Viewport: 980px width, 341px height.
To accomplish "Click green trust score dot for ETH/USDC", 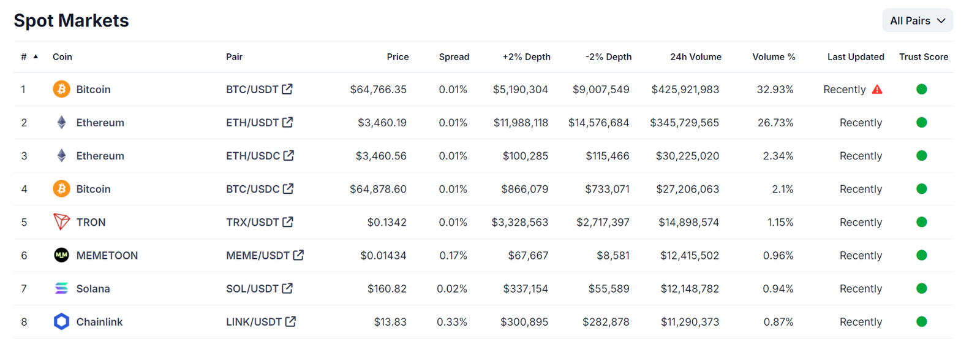I will coord(921,156).
